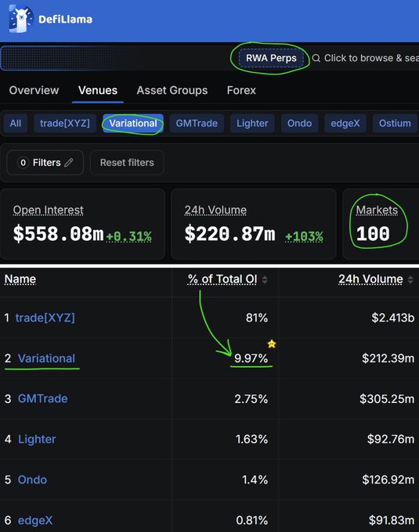
Task: Click the $558.08m open interest value
Action: coord(58,234)
